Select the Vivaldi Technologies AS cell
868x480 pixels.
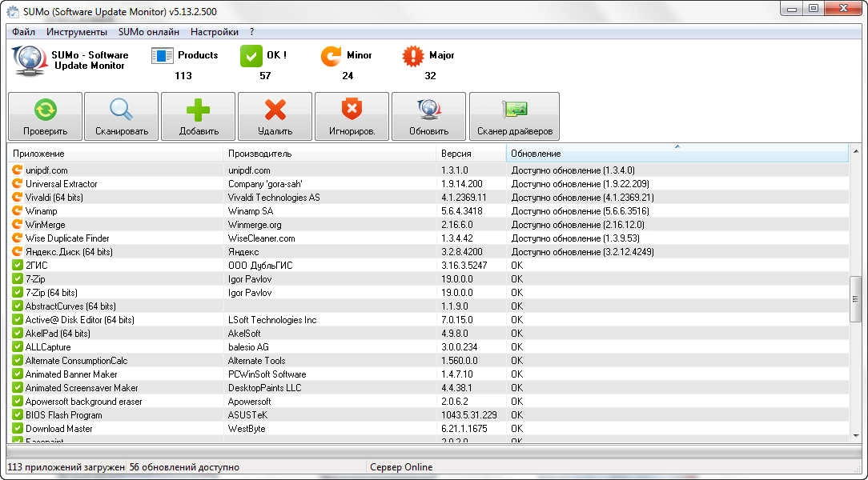274,197
